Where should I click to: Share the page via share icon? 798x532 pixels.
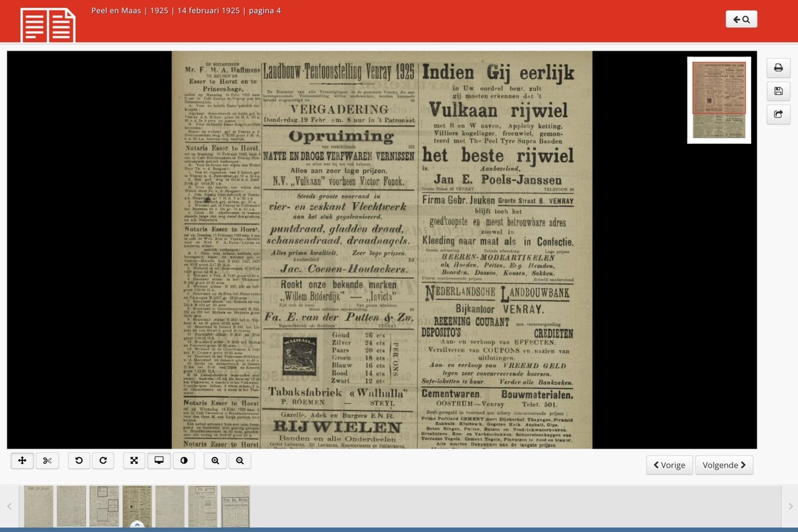click(778, 115)
